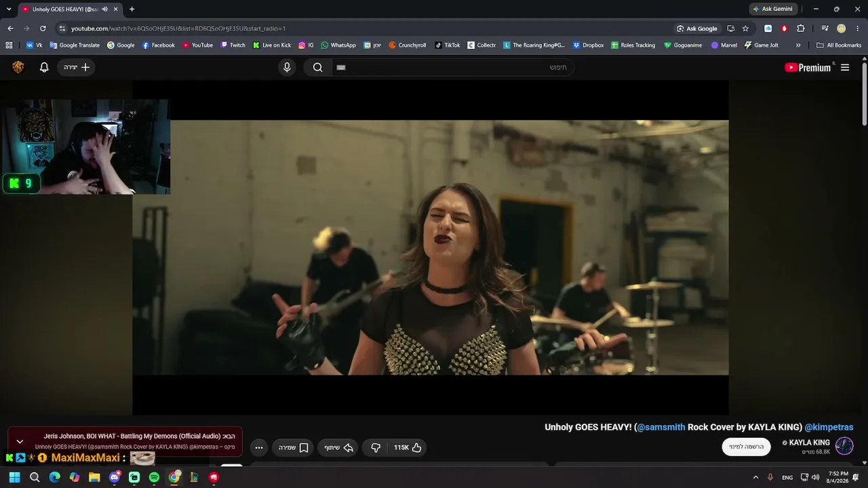Viewport: 868px width, 488px height.
Task: Open Microsoft Edge from the taskbar
Action: pyautogui.click(x=54, y=477)
